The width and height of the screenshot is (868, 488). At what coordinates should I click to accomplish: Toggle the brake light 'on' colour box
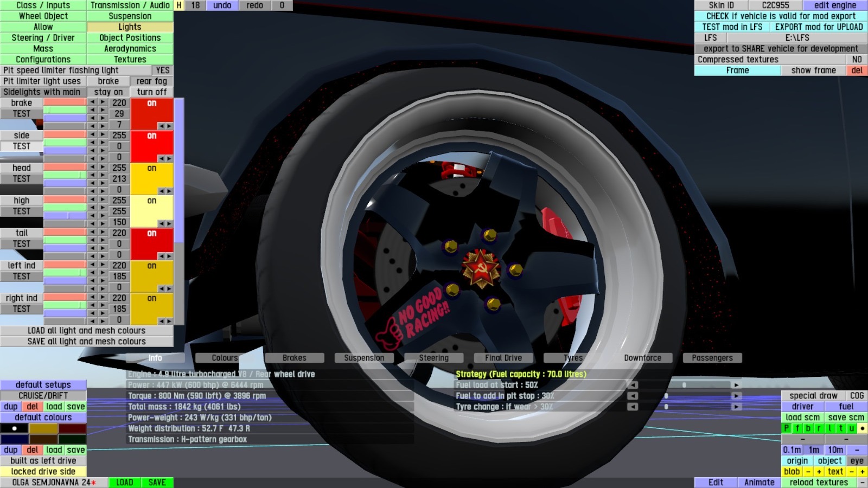152,114
